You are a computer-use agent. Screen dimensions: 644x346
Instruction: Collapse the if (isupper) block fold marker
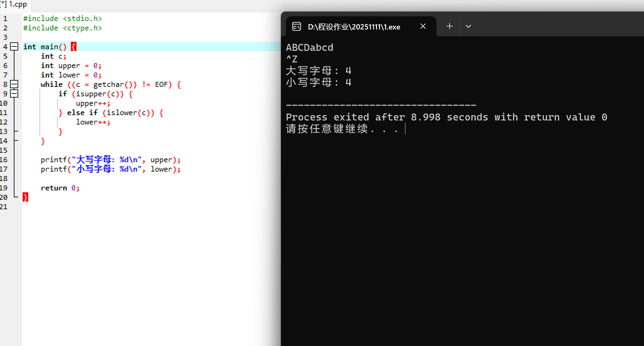coord(14,94)
